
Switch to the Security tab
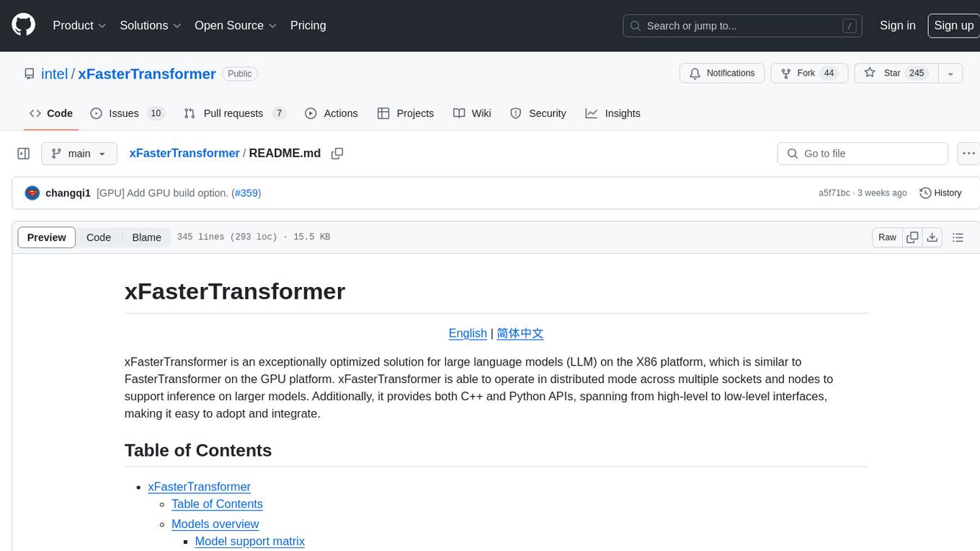[538, 113]
